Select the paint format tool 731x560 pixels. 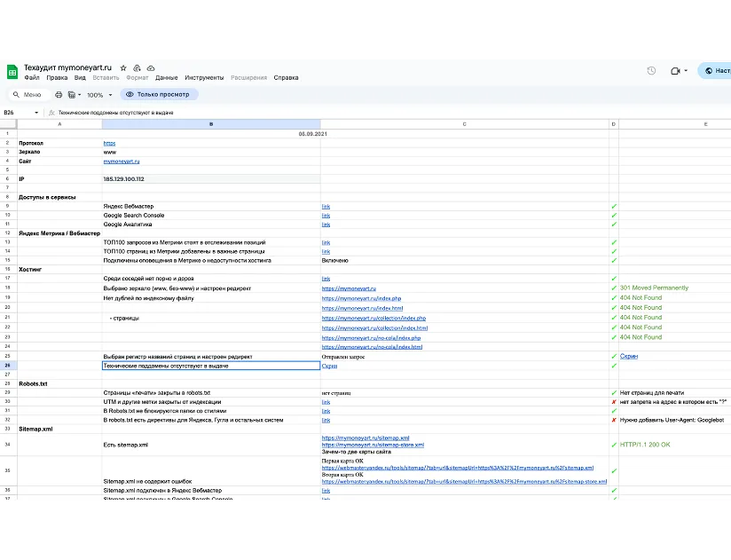(70, 95)
